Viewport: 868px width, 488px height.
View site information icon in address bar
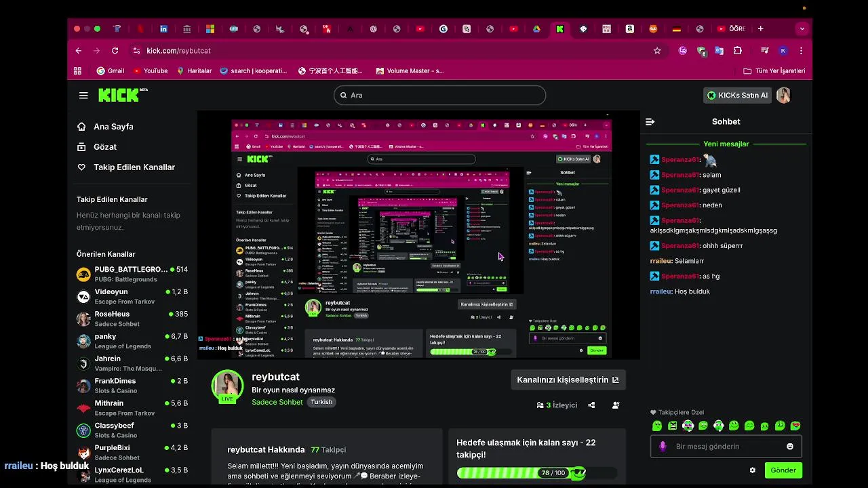coord(136,51)
